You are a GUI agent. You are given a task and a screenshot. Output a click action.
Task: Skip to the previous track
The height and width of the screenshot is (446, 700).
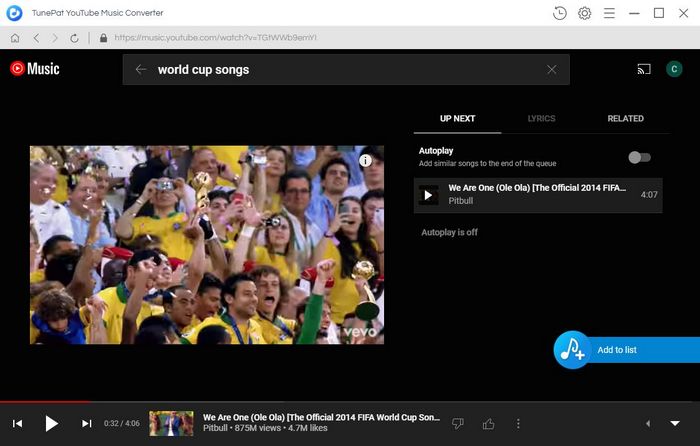pos(17,423)
